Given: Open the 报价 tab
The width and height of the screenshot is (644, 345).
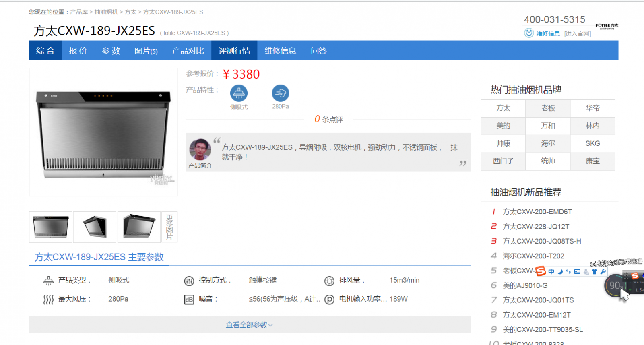Looking at the screenshot, I should coord(78,50).
